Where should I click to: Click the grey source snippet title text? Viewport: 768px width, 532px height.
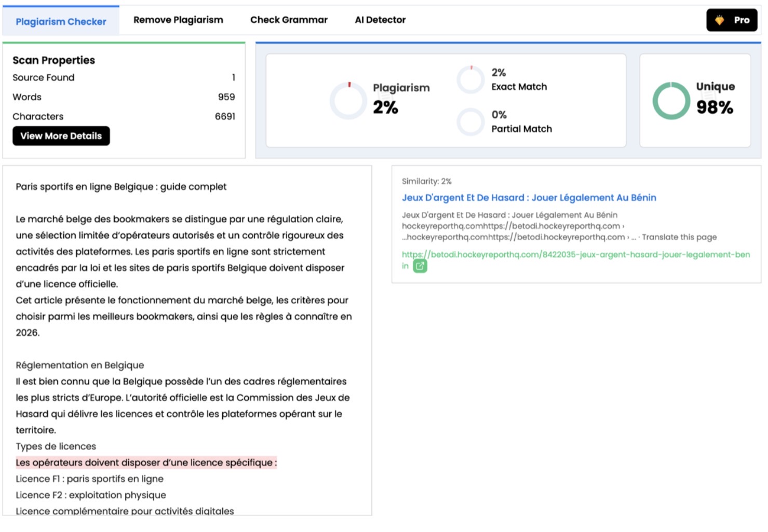(510, 215)
